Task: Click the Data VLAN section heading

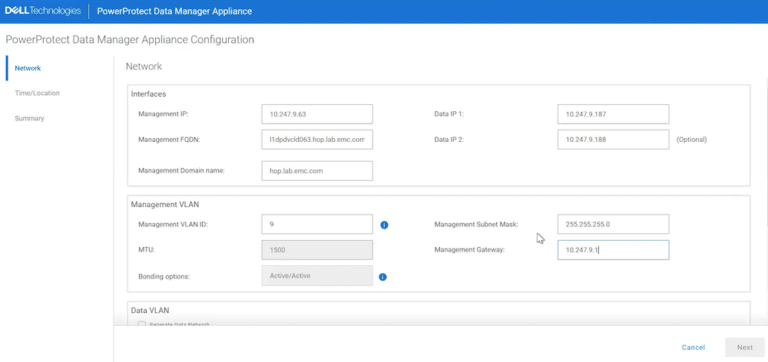Action: (150, 310)
